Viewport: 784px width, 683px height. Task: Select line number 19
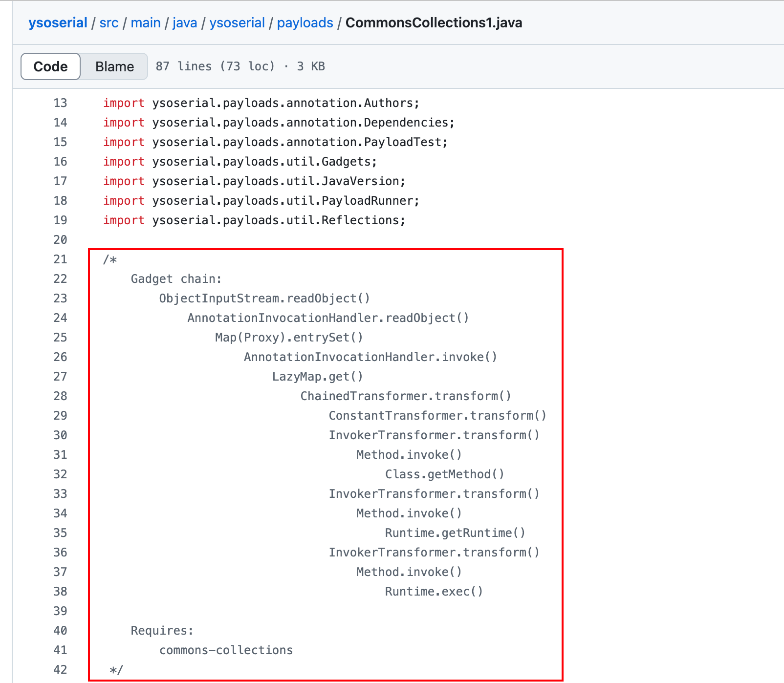click(x=60, y=220)
